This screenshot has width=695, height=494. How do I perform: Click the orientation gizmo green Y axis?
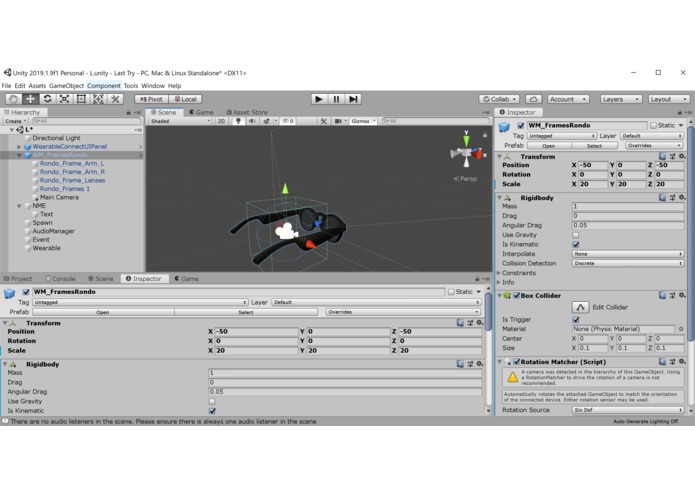(466, 140)
